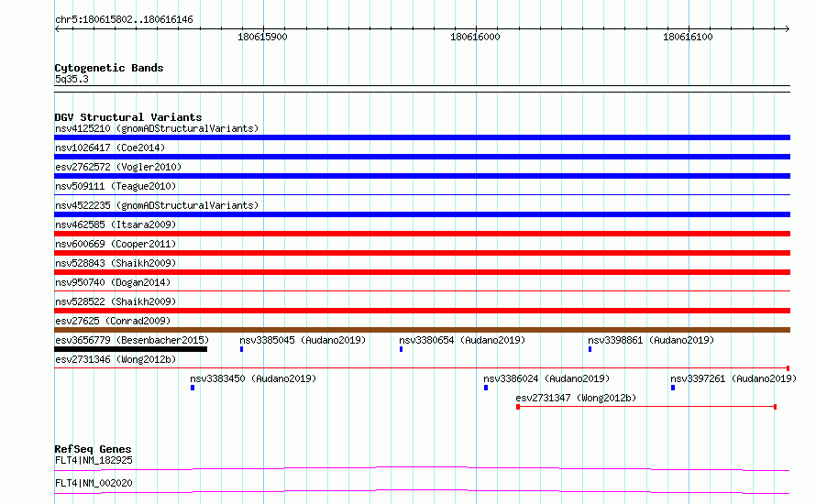
Task: Click the blue marker under nsv3398861
Action: point(590,349)
